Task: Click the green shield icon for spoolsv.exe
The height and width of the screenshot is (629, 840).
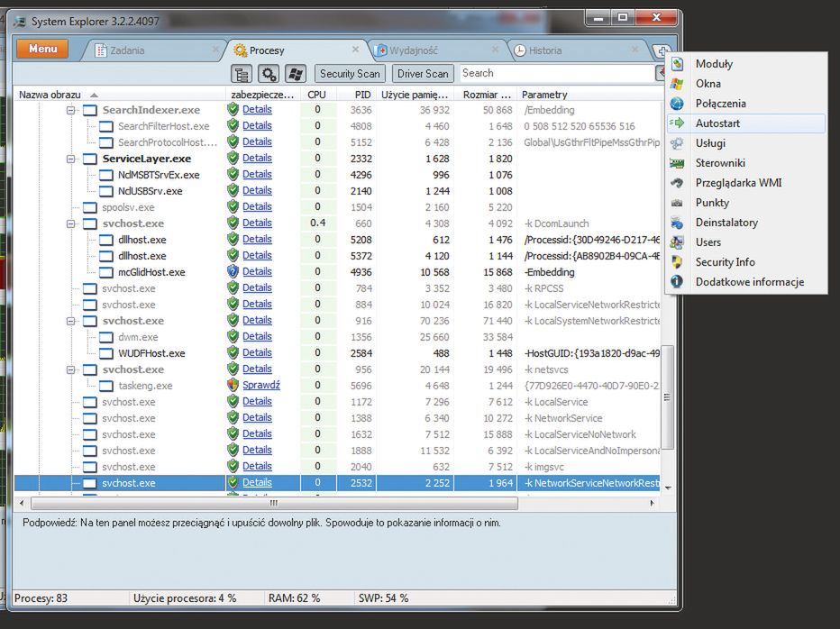Action: click(233, 206)
